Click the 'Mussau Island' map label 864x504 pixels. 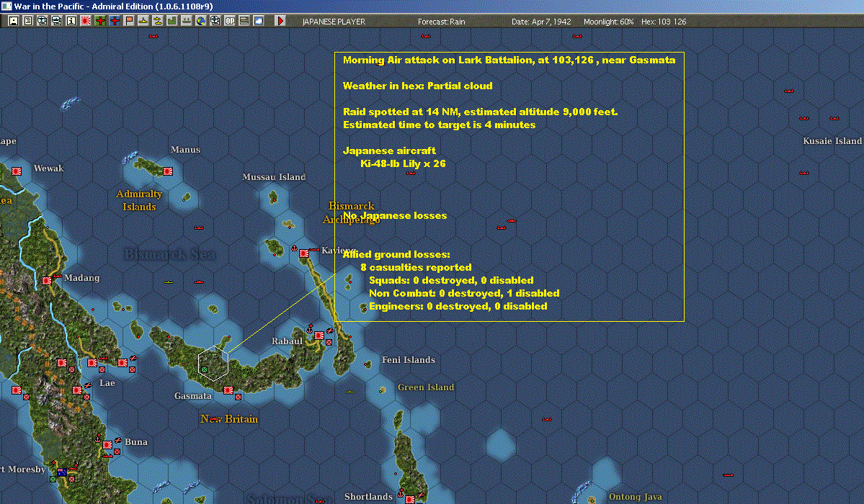(274, 177)
